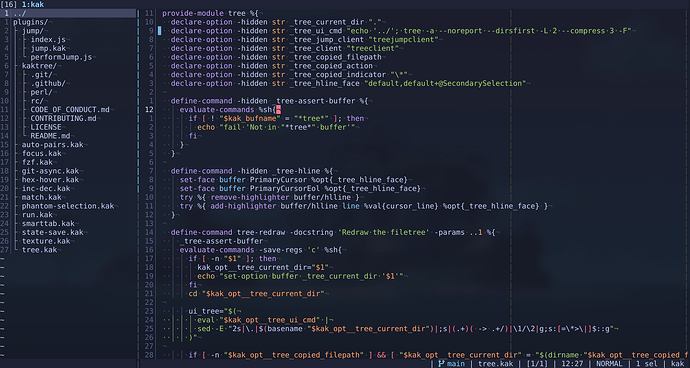Open performJump.js in the file tree
The width and height of the screenshot is (690, 368).
tap(61, 57)
